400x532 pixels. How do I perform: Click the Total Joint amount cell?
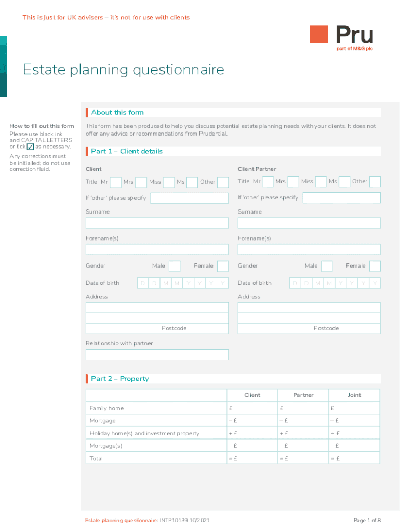(354, 458)
